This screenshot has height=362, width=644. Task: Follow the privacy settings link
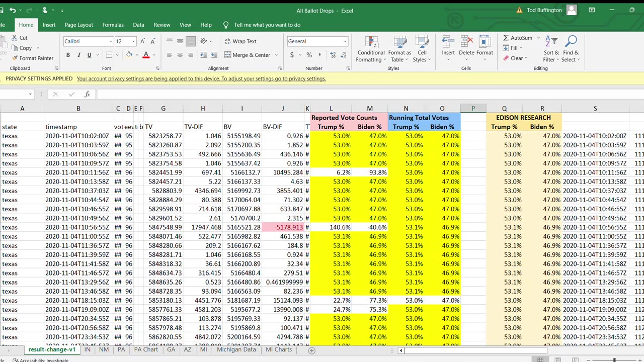201,78
